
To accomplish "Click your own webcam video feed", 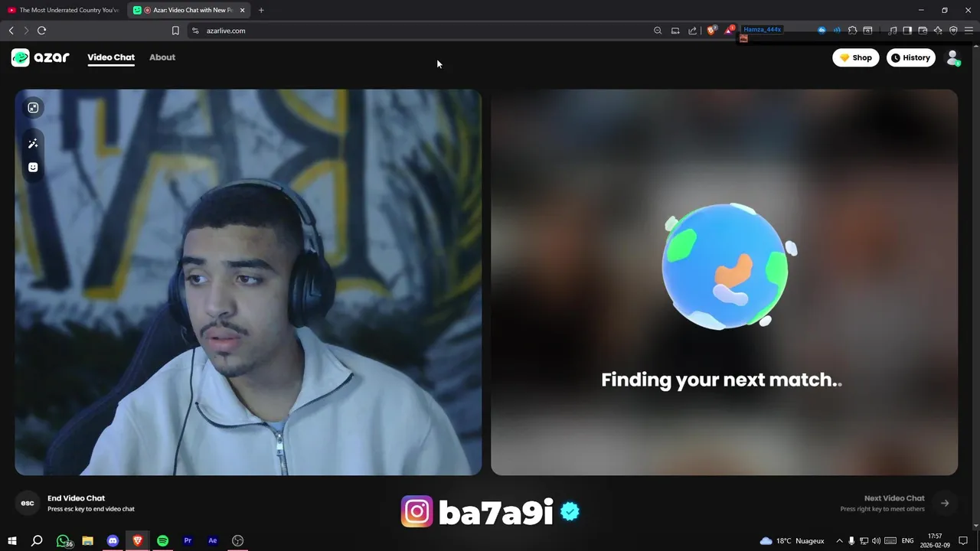I will pos(248,282).
